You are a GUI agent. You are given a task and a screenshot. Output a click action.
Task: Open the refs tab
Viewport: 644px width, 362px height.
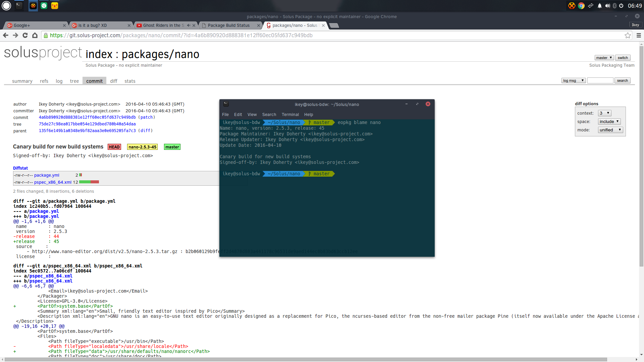point(44,81)
